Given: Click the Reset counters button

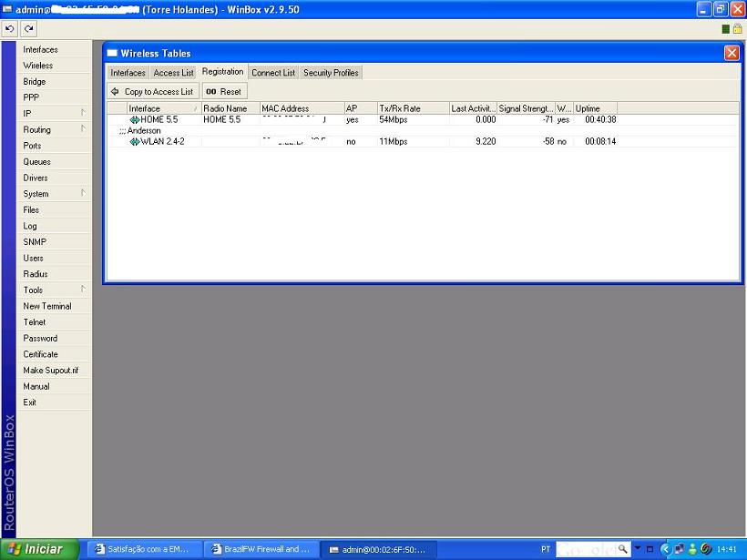Looking at the screenshot, I should pyautogui.click(x=224, y=91).
